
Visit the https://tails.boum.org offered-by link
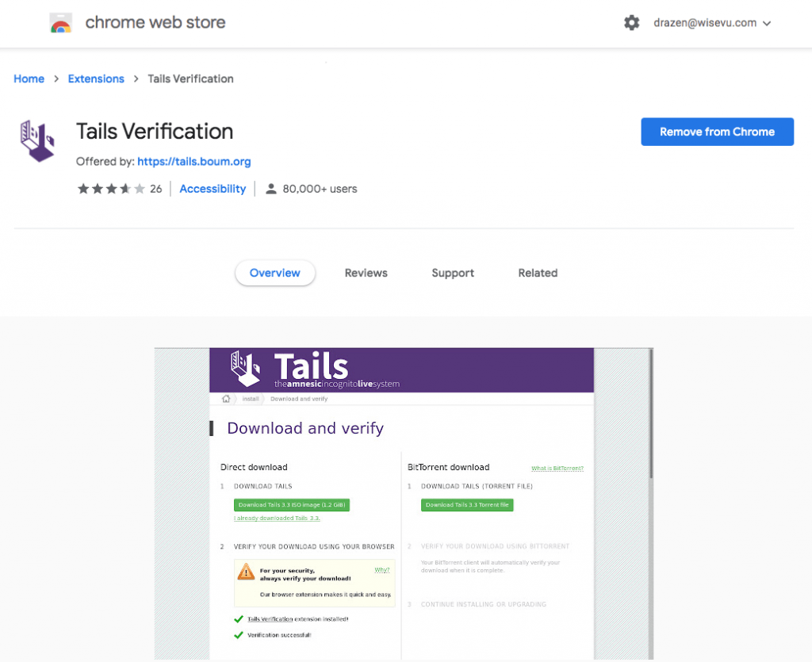click(x=193, y=162)
